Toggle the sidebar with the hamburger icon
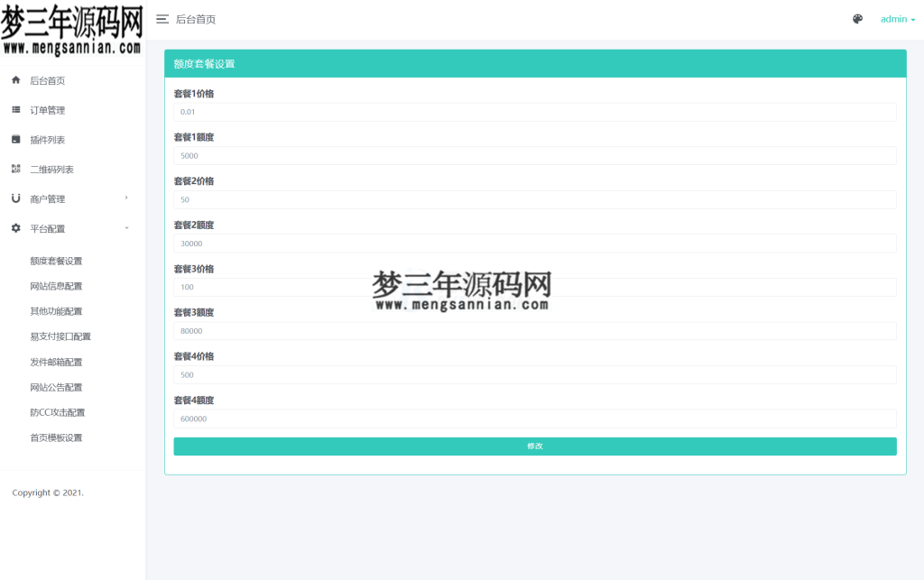Viewport: 924px width, 580px height. pos(162,20)
